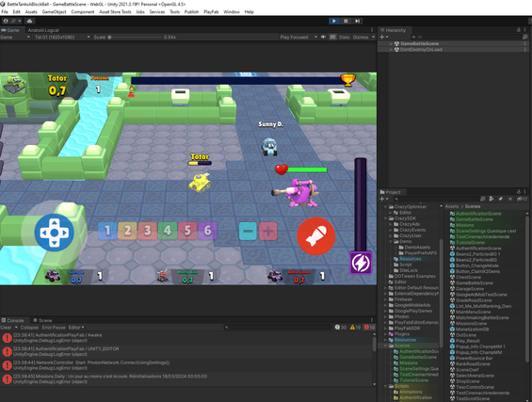Click the red rocket fire button in game
The width and height of the screenshot is (532, 402).
coord(316,236)
